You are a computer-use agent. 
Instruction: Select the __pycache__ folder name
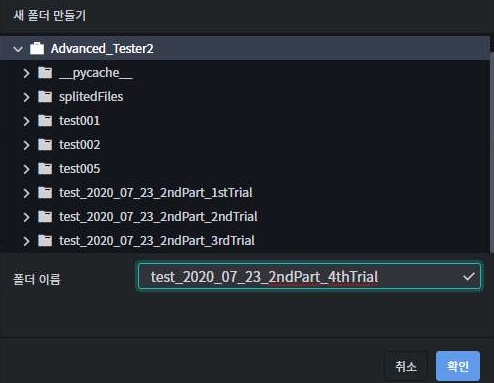pyautogui.click(x=96, y=73)
